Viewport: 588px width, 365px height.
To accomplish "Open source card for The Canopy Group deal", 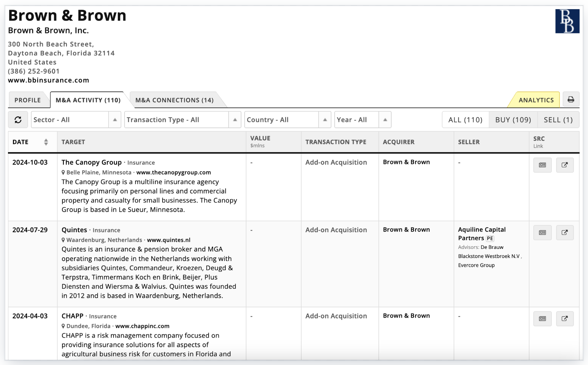I will pos(542,165).
